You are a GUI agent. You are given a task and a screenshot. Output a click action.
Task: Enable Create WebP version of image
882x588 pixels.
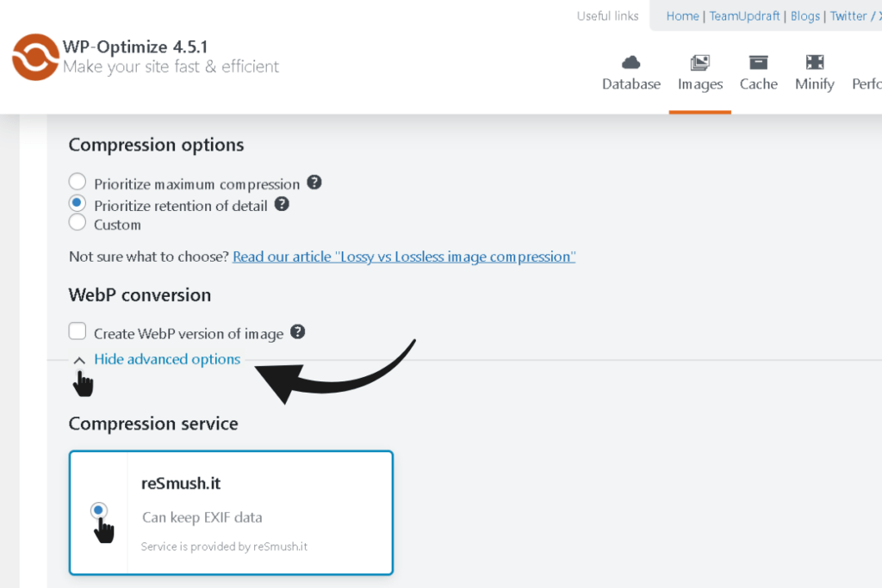(x=78, y=332)
